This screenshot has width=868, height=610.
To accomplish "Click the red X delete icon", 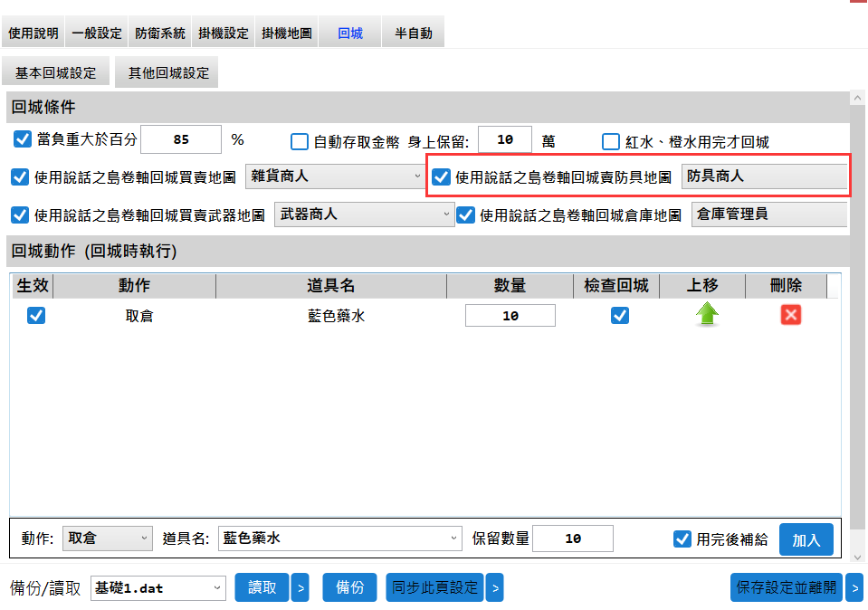I will (x=791, y=315).
